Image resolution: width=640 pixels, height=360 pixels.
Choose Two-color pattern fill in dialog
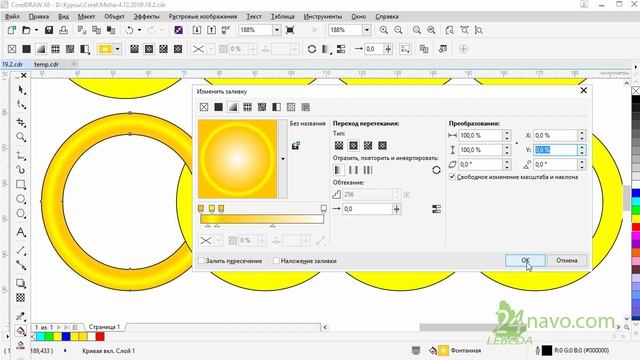(276, 107)
